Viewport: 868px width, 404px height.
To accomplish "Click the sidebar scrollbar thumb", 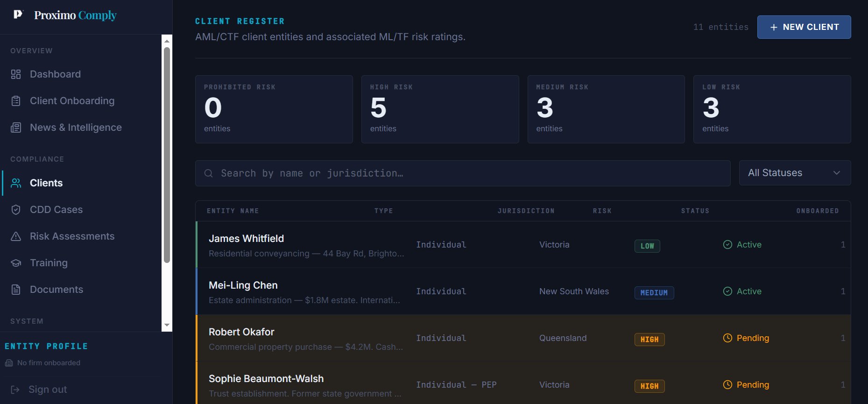I will click(x=167, y=155).
